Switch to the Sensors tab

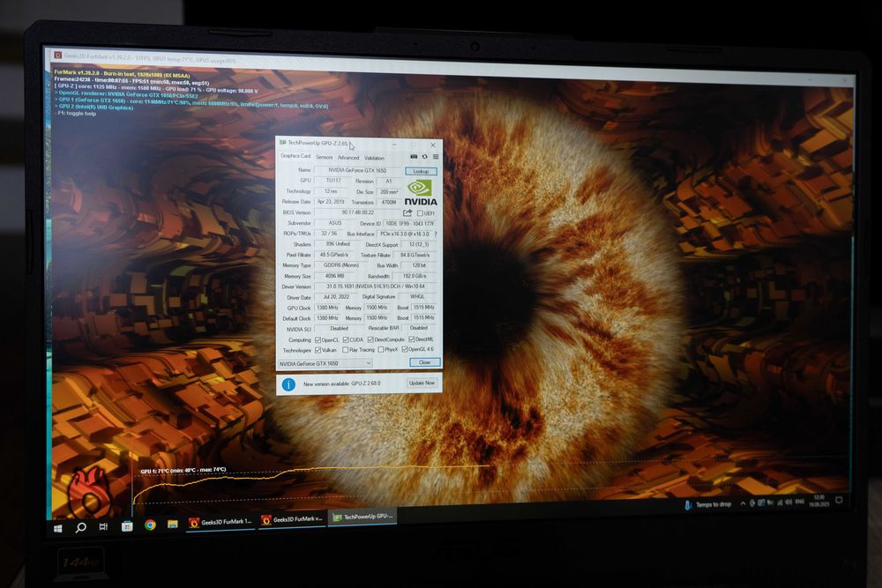(x=324, y=158)
